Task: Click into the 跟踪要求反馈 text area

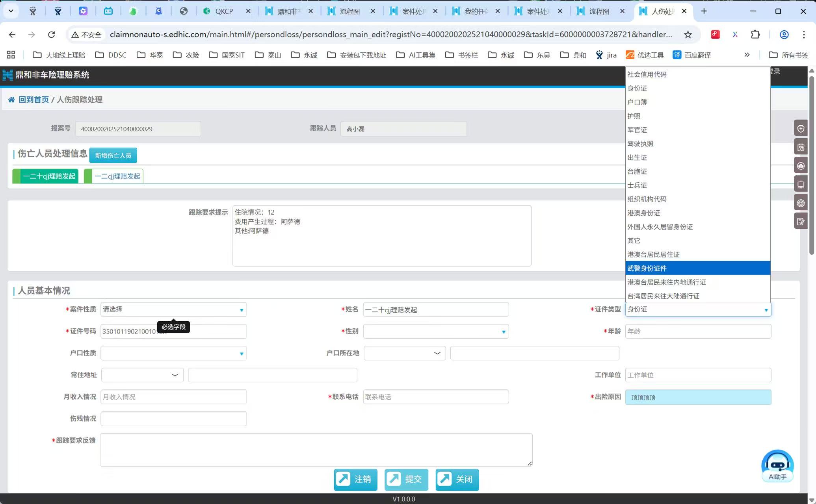Action: (316, 450)
